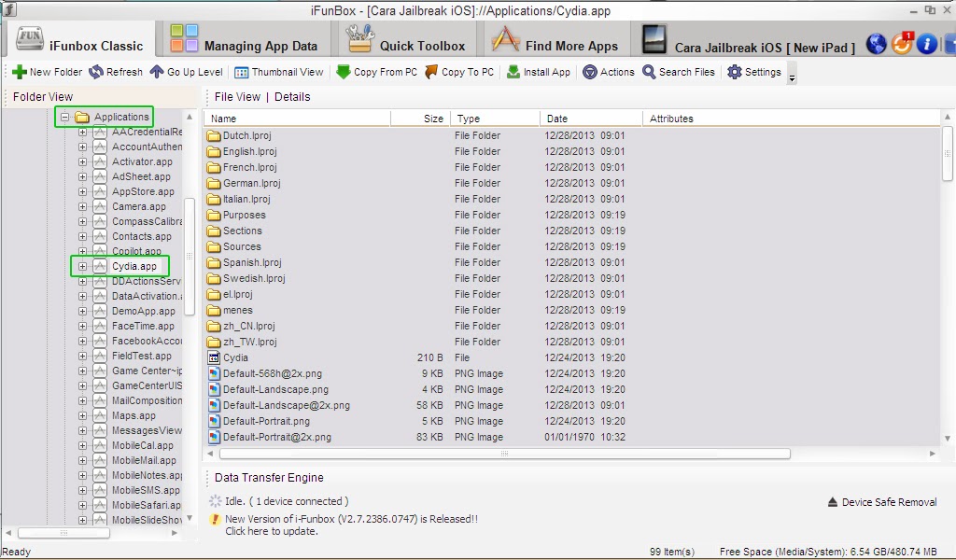Click Copy From PC green arrow icon

(x=344, y=72)
